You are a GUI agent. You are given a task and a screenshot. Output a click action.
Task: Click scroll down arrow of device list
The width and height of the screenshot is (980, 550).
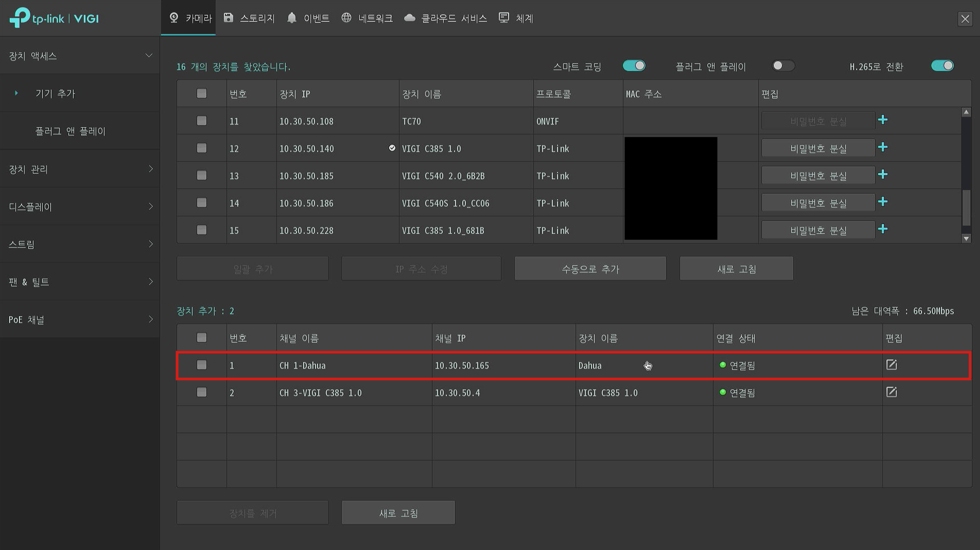coord(966,238)
